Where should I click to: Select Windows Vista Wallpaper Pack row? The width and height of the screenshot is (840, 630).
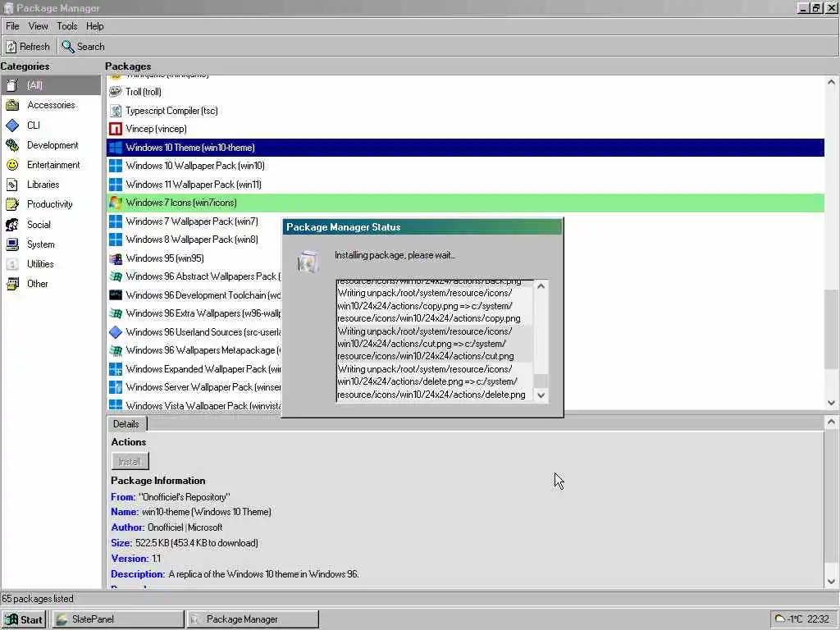tap(194, 405)
